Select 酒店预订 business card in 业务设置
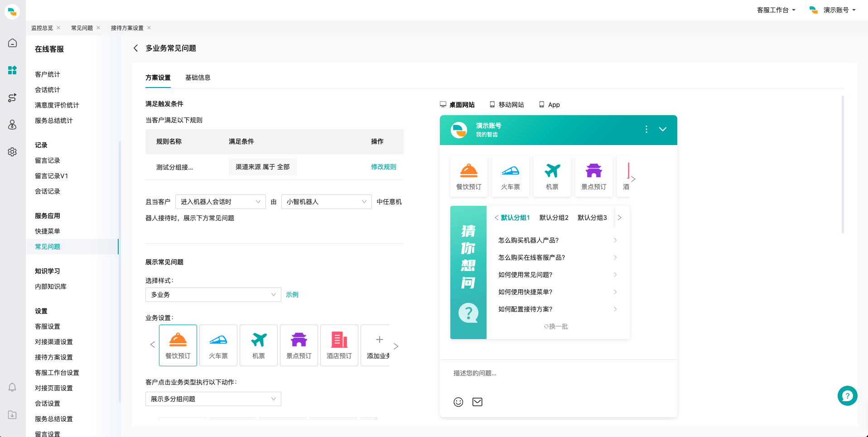 [x=339, y=345]
